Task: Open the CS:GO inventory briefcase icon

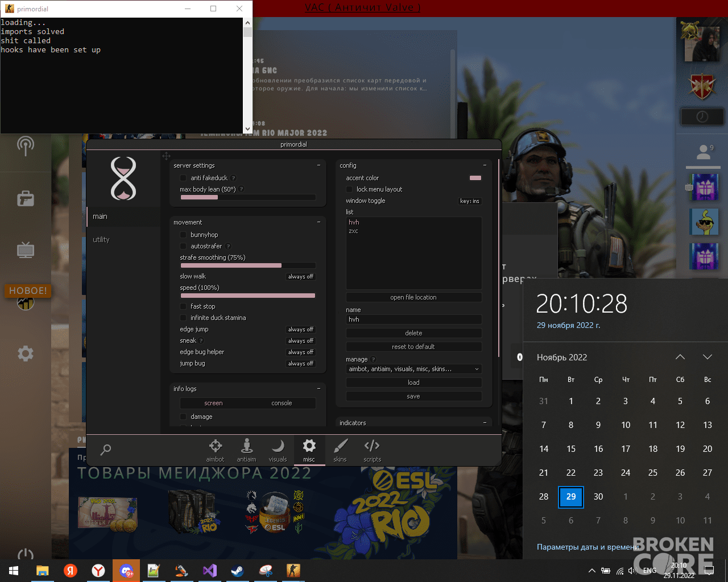Action: pyautogui.click(x=26, y=198)
